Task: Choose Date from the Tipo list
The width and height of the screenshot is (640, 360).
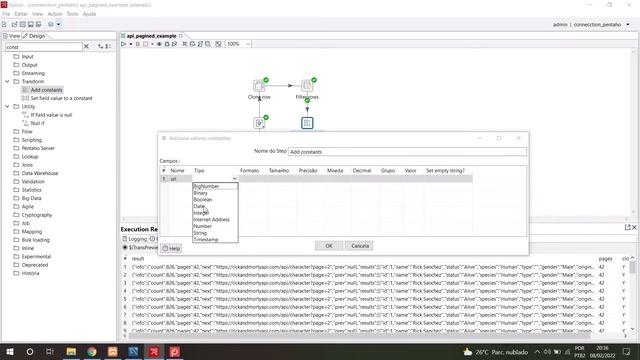Action: pos(215,206)
